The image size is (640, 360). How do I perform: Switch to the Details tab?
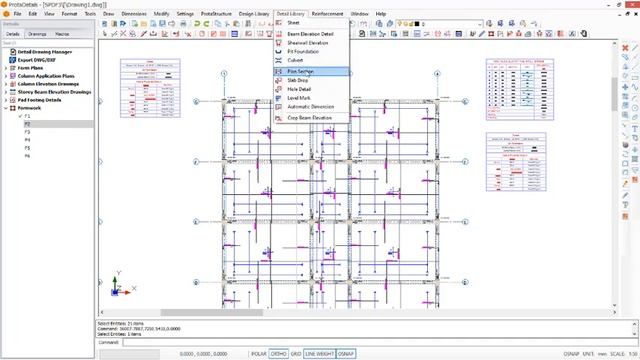point(13,34)
